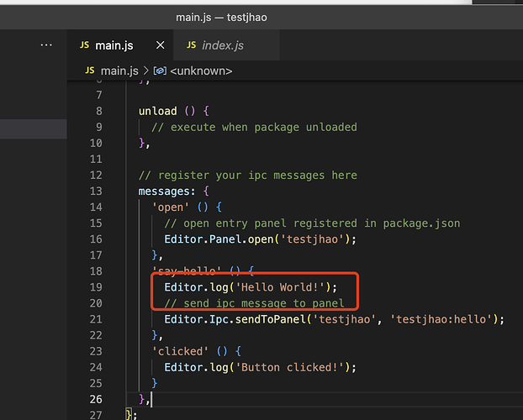Open the sidebar three-dots more actions menu
The width and height of the screenshot is (523, 420).
coord(47,45)
